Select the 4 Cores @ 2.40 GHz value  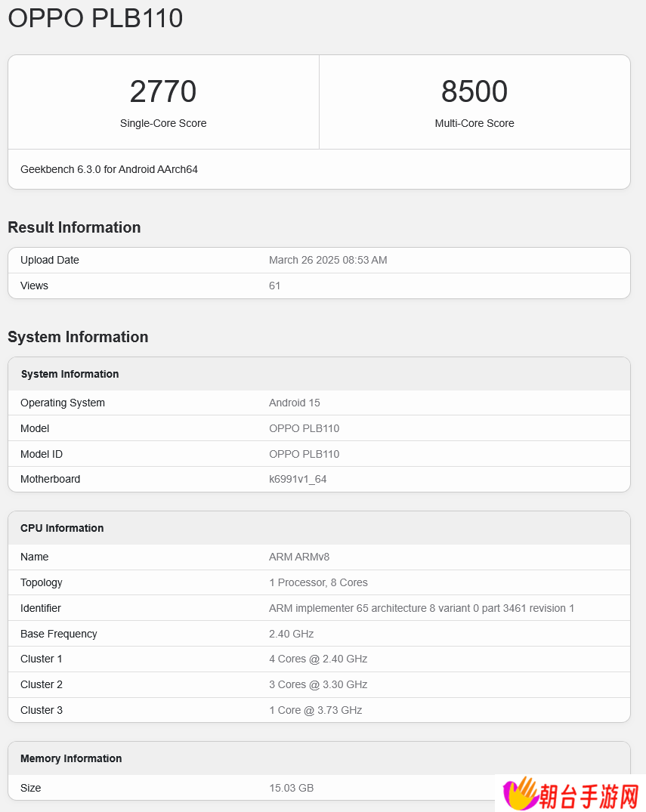click(319, 659)
